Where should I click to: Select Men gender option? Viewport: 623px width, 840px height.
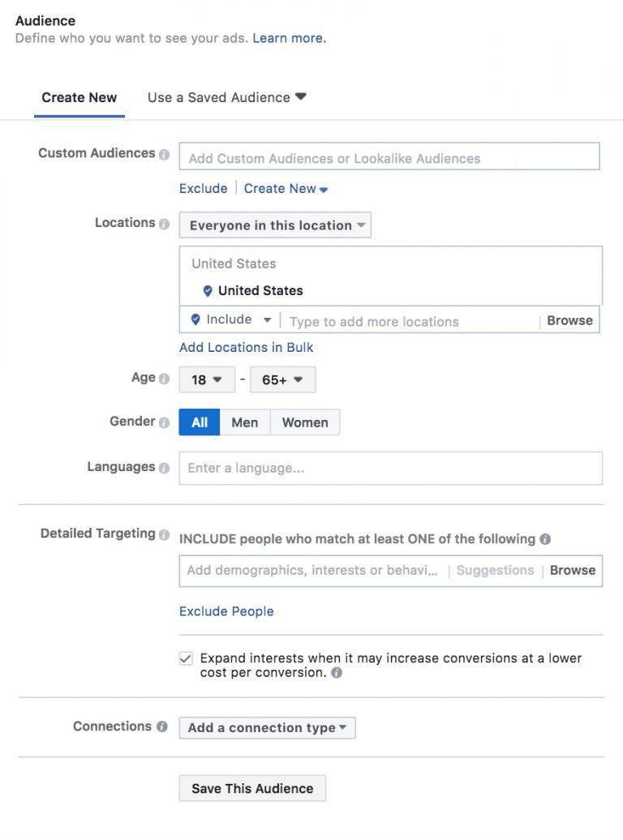point(244,422)
